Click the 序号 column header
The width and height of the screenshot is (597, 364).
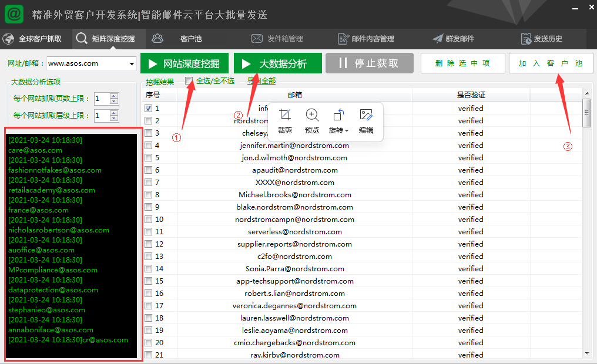point(160,95)
